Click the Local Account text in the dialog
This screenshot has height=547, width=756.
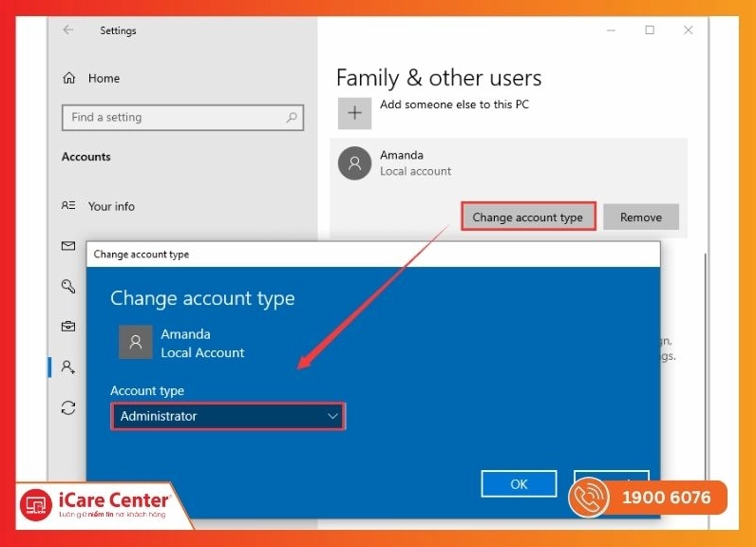click(x=202, y=352)
